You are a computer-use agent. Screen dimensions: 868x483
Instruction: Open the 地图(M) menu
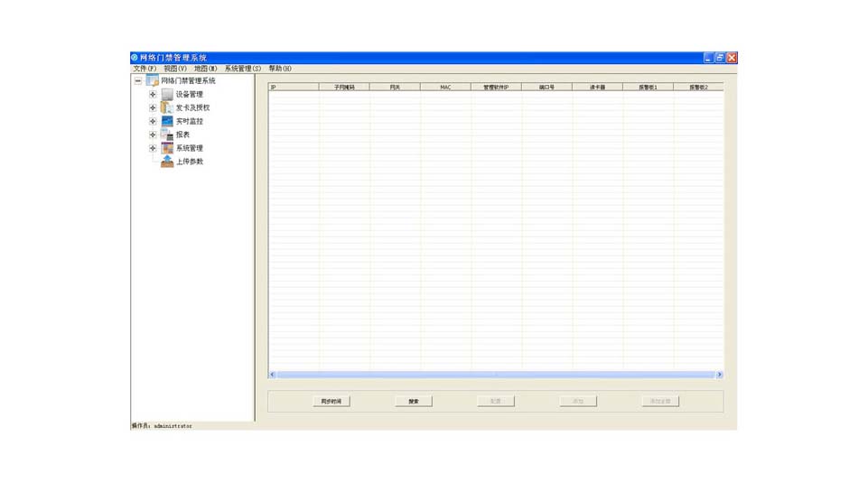(x=206, y=69)
